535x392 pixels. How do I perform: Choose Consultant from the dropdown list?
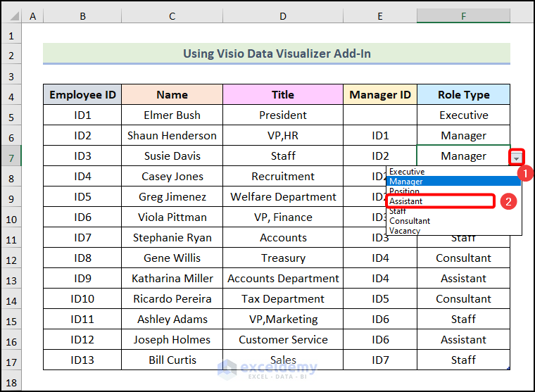(x=410, y=221)
